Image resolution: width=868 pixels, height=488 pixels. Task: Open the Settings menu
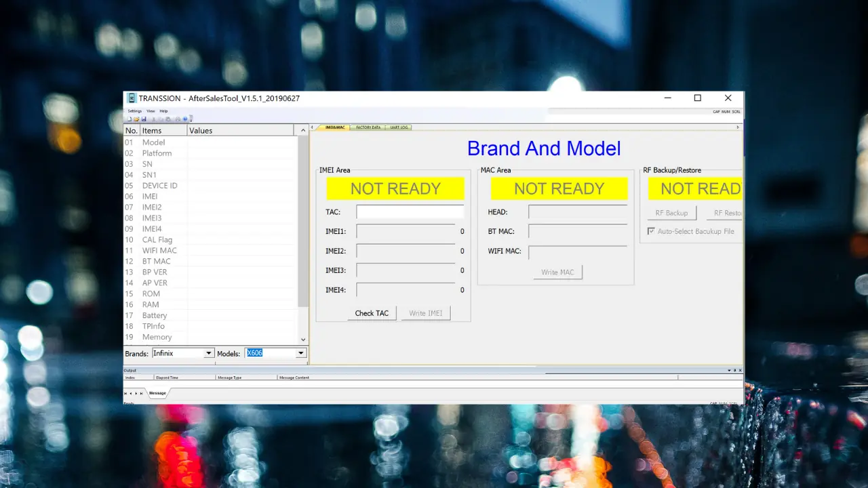click(x=134, y=110)
